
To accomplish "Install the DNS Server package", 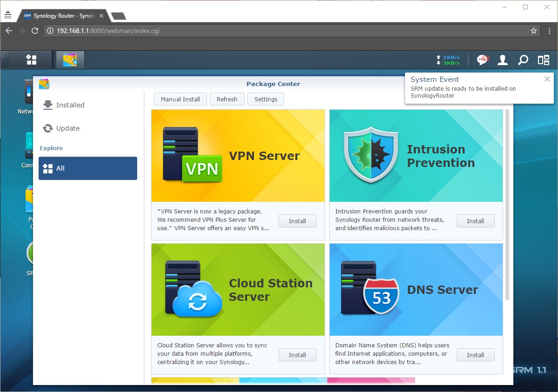I will click(x=476, y=355).
